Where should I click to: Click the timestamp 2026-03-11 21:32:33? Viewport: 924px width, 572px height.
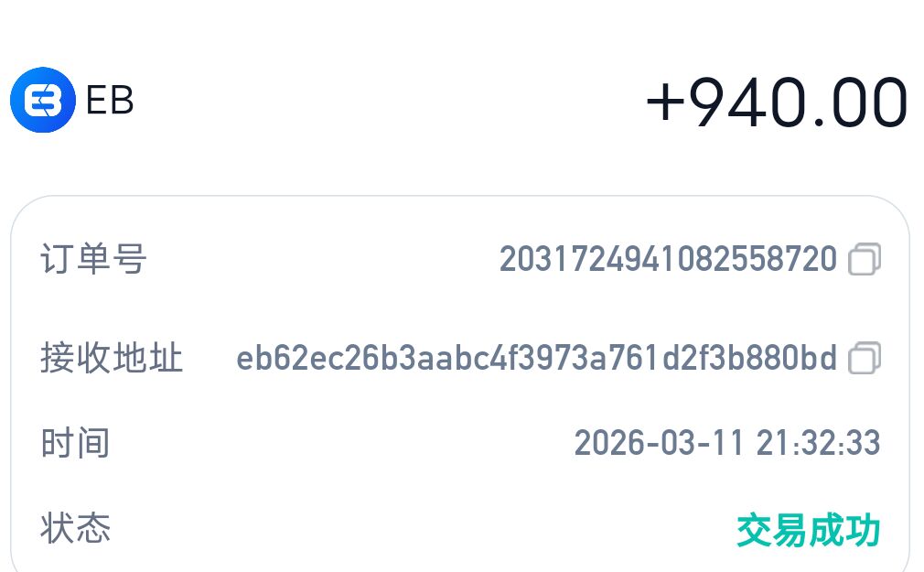pos(725,443)
